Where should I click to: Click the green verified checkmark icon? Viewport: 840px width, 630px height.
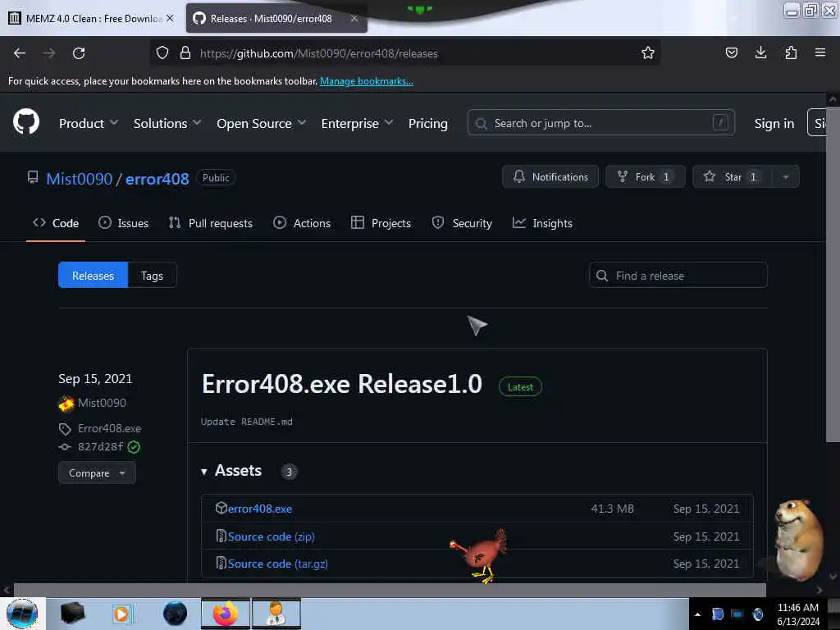point(134,447)
